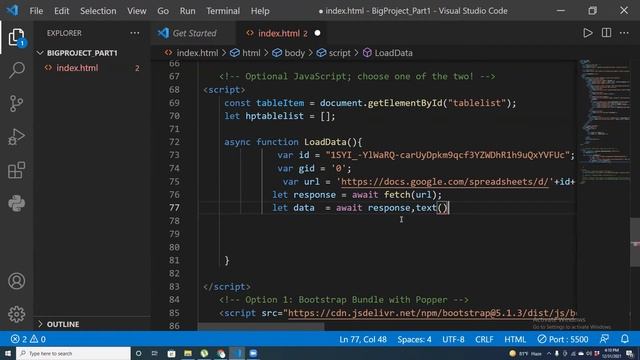
Task: Open the Go menu
Action: click(x=163, y=11)
